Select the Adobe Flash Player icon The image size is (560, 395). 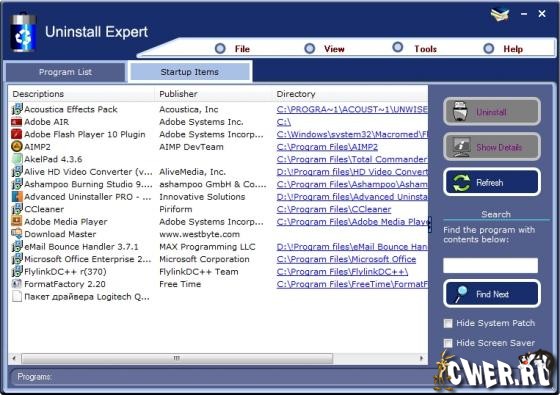tap(17, 134)
